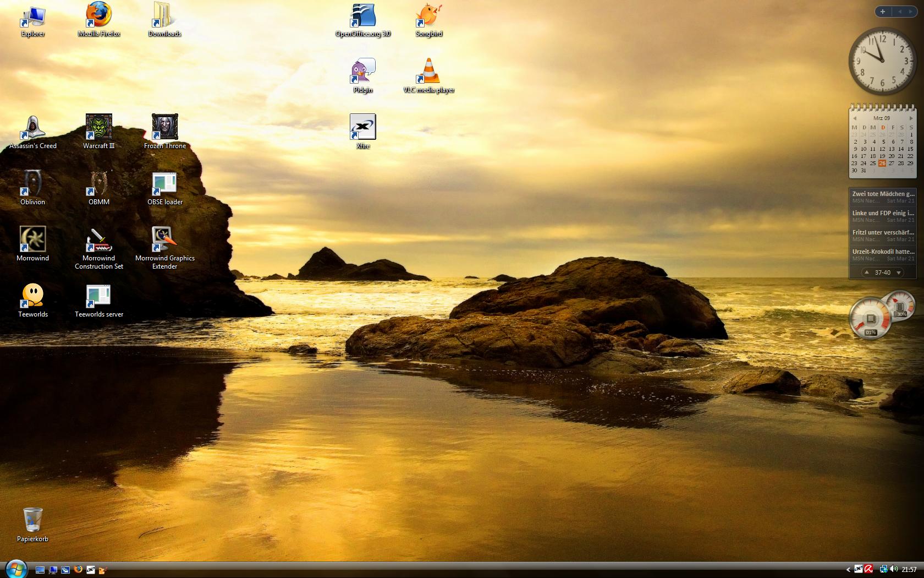Launch VLC media player from the desktop
The image size is (924, 578).
pos(428,72)
